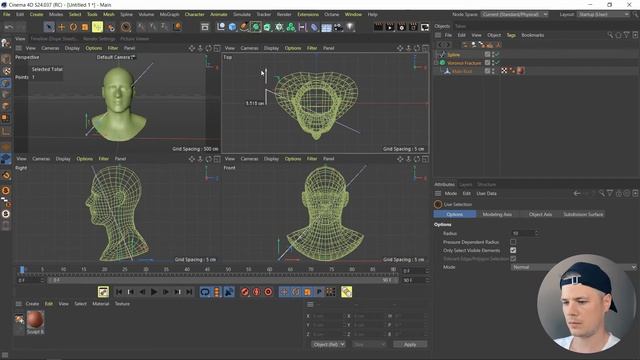Image resolution: width=640 pixels, height=360 pixels.
Task: Click the Perspective viewport maximize icon
Action: (217, 48)
